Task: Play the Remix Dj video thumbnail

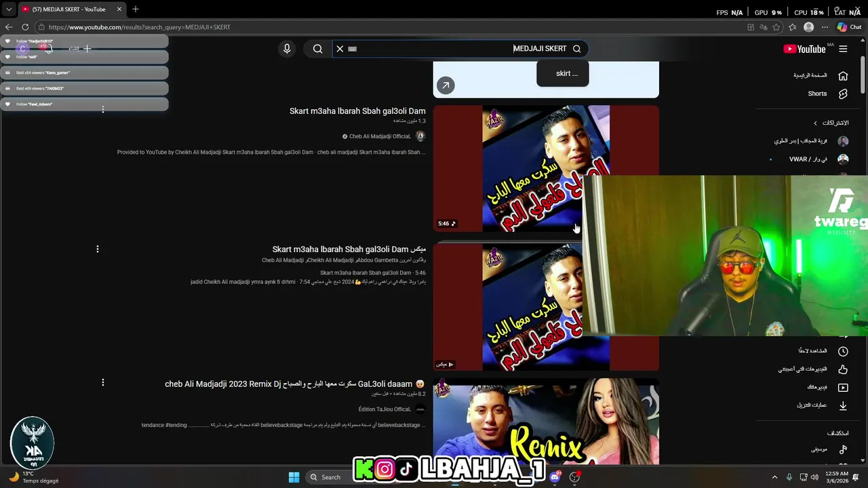Action: (x=546, y=420)
